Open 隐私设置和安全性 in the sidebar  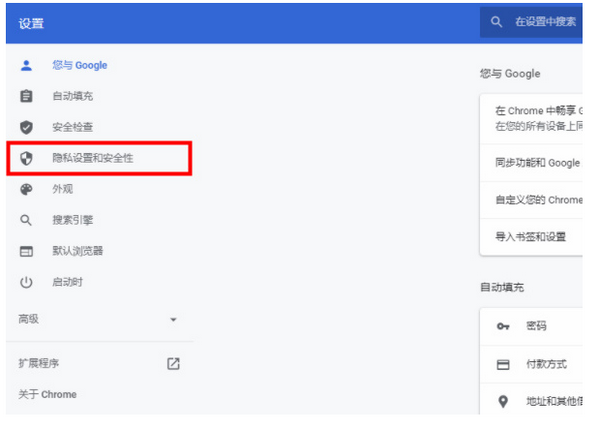click(x=92, y=158)
